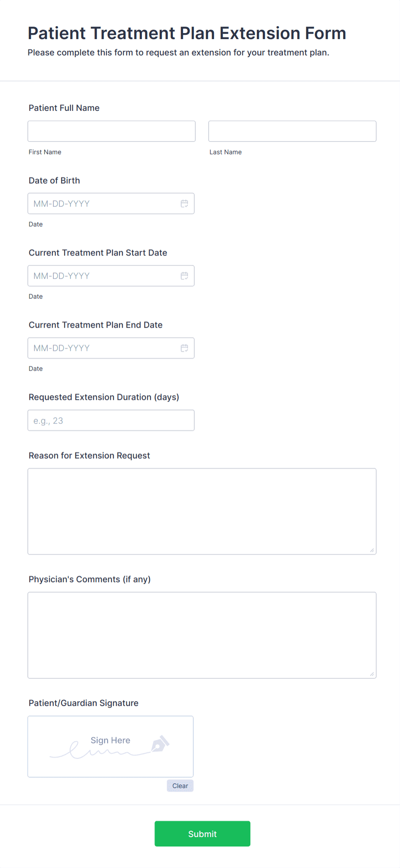Click the Reason for Extension Request textarea
This screenshot has height=868, width=400.
click(202, 511)
